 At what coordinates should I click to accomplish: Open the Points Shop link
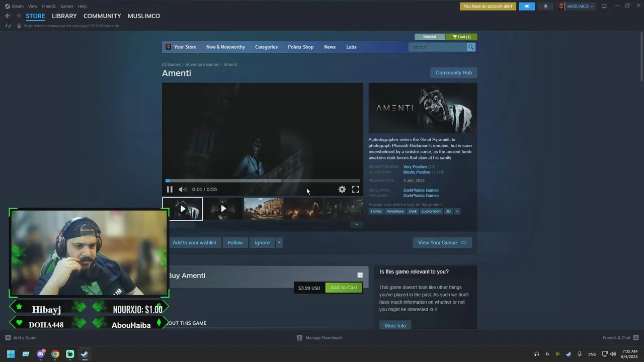(300, 47)
